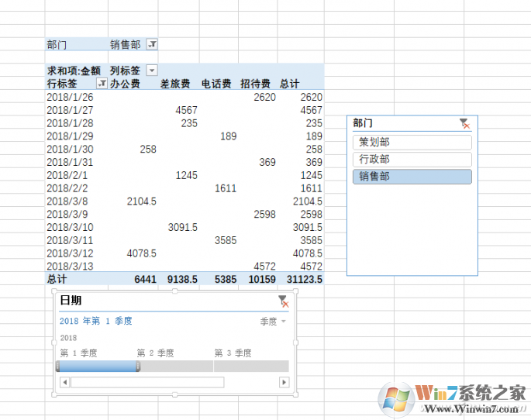
Task: Select the 2018/1/27 row label
Action: (70, 110)
